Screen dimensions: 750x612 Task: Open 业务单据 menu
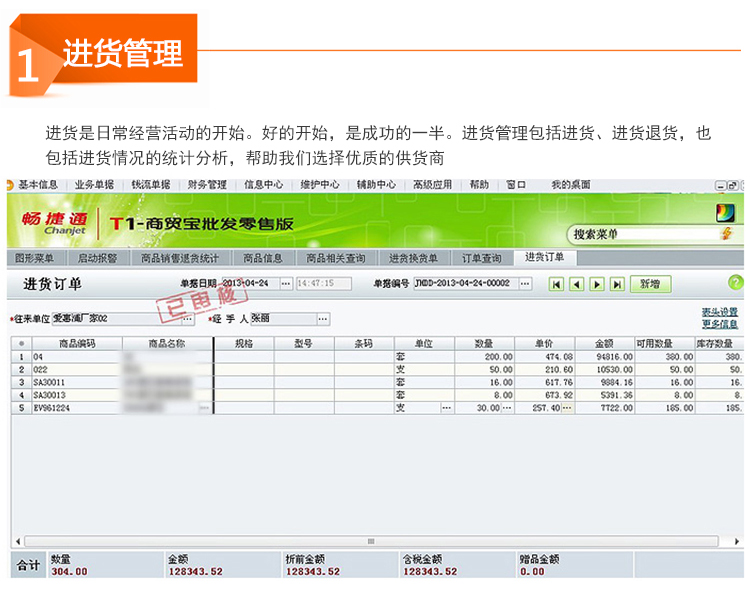(94, 185)
